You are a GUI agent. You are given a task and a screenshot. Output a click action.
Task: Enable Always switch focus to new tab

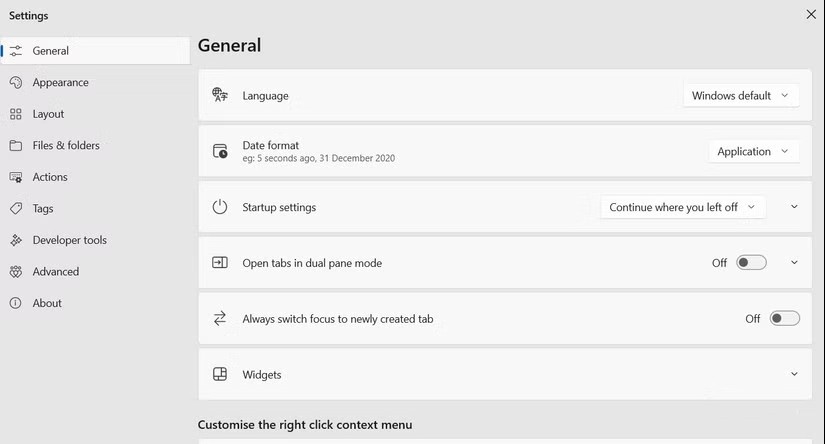tap(785, 319)
